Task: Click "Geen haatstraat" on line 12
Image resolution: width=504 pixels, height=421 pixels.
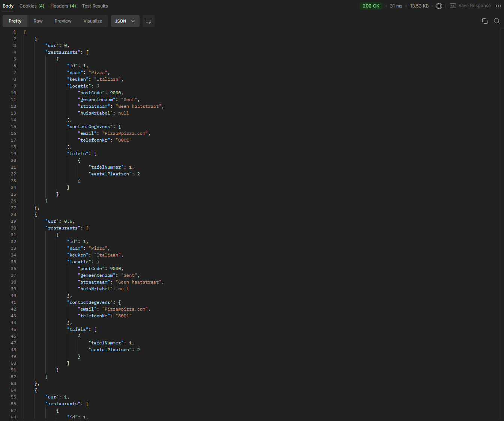Action: 138,106
